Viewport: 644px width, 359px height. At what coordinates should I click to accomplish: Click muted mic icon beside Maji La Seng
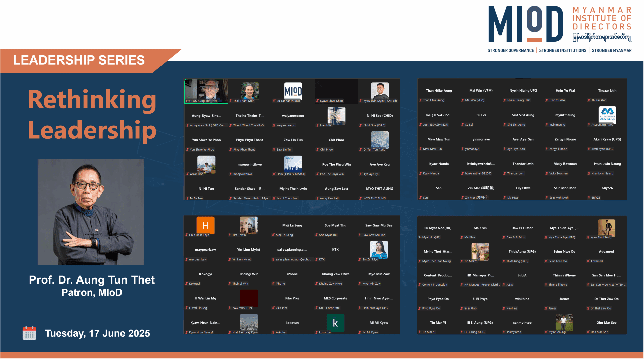[x=273, y=235]
